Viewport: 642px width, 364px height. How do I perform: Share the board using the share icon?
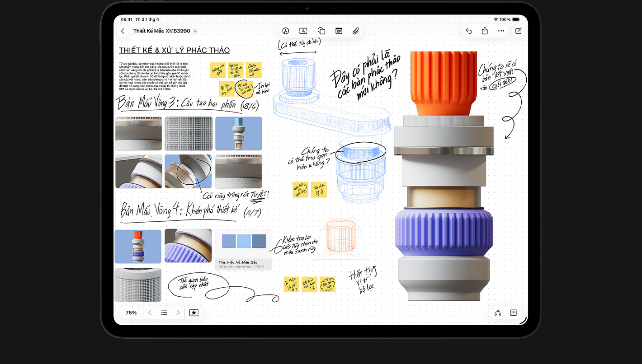pos(485,31)
